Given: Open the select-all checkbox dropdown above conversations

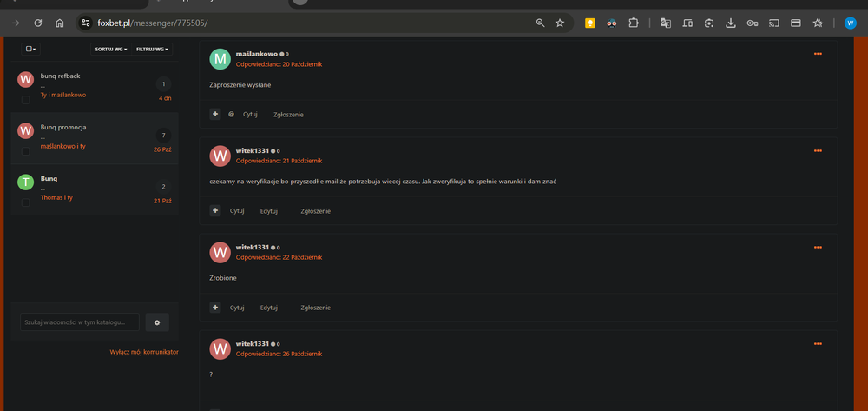Looking at the screenshot, I should tap(30, 50).
